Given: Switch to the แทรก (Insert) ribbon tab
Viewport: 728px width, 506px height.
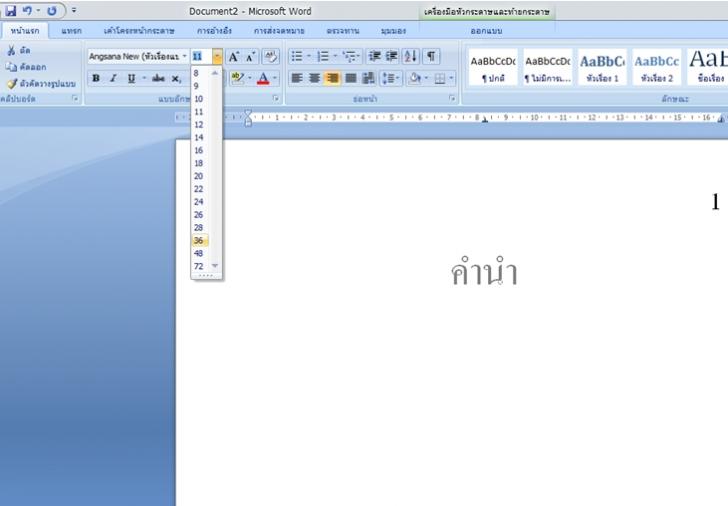Looking at the screenshot, I should point(72,31).
